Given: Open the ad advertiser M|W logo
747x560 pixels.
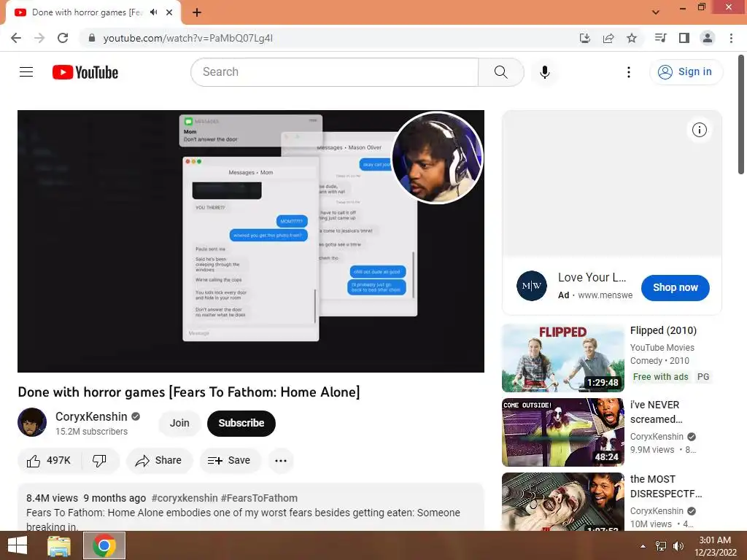Looking at the screenshot, I should [x=531, y=286].
